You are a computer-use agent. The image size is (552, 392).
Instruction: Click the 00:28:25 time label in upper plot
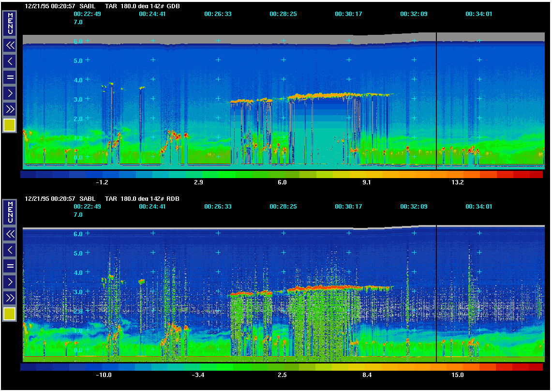point(283,14)
